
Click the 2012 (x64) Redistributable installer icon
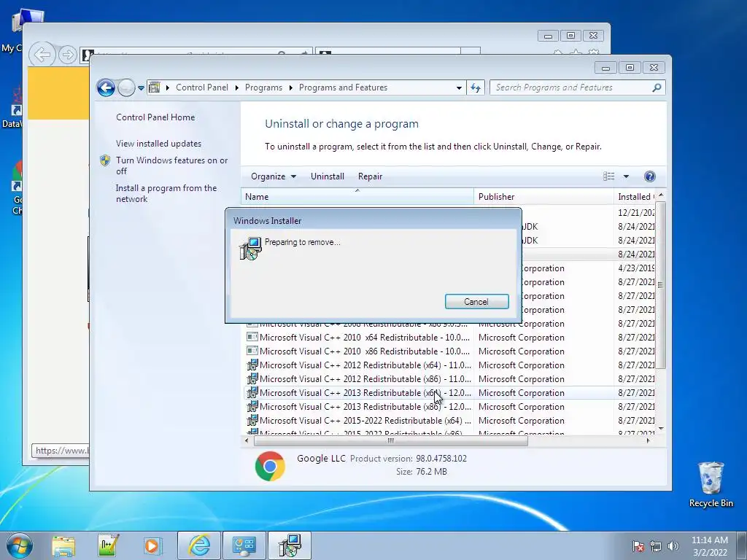[x=252, y=365]
